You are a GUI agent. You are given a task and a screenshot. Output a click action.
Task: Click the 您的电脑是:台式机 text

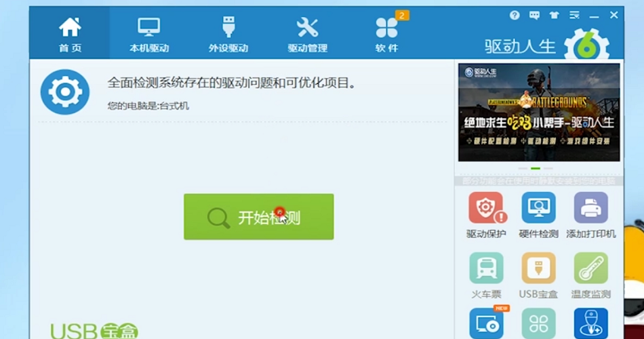(x=148, y=106)
